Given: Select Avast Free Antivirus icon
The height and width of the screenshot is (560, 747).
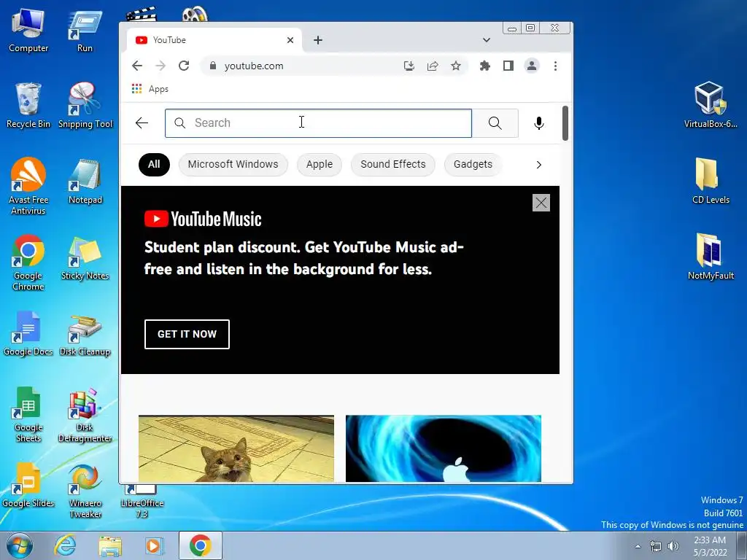Looking at the screenshot, I should click(28, 187).
